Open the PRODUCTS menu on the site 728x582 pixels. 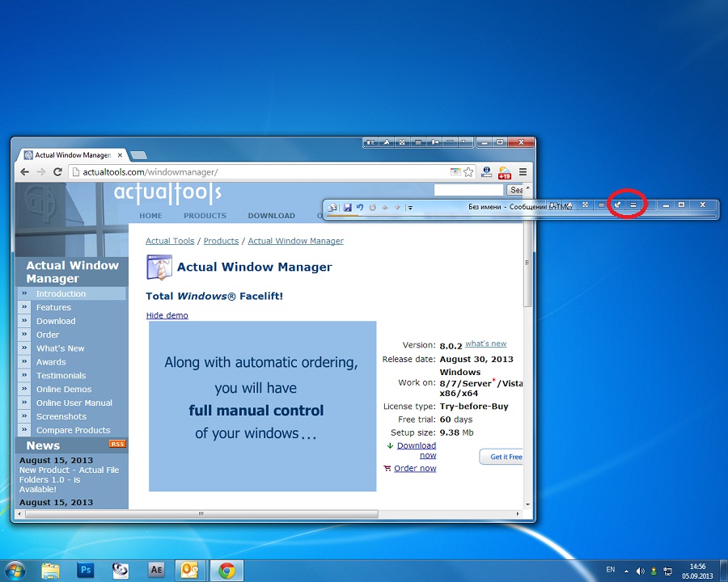pyautogui.click(x=205, y=216)
